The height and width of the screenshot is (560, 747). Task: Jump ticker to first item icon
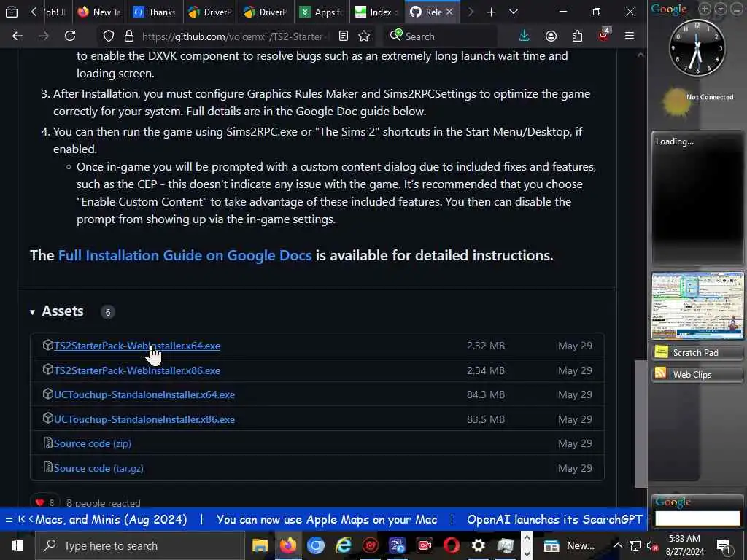coord(21,519)
